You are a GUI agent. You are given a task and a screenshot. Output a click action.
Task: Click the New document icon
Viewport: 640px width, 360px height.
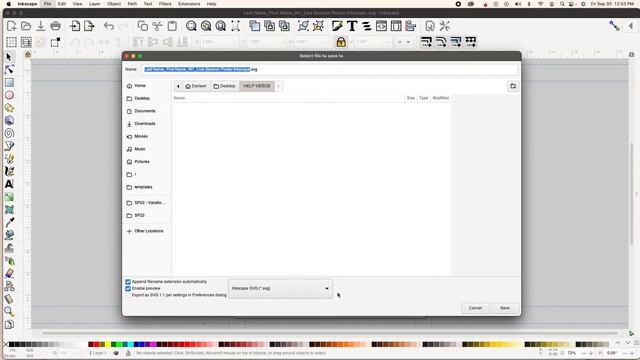coord(11,26)
